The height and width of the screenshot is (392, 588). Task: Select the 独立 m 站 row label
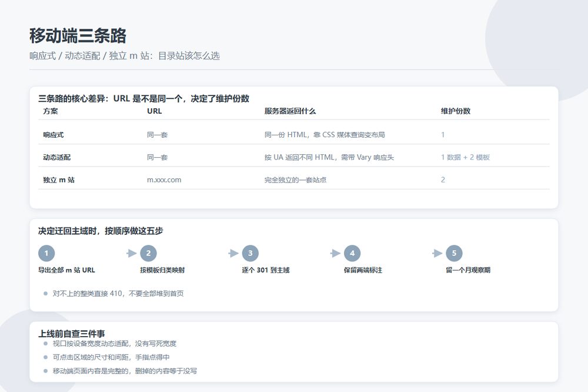[59, 180]
